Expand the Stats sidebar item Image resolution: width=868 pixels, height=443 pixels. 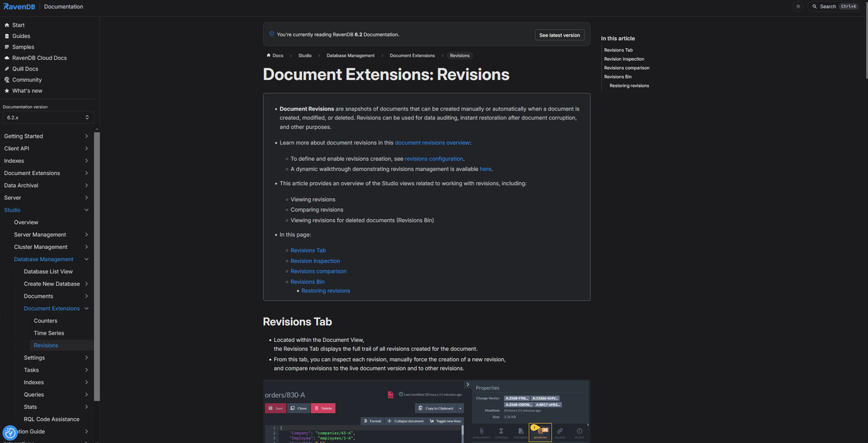click(87, 407)
